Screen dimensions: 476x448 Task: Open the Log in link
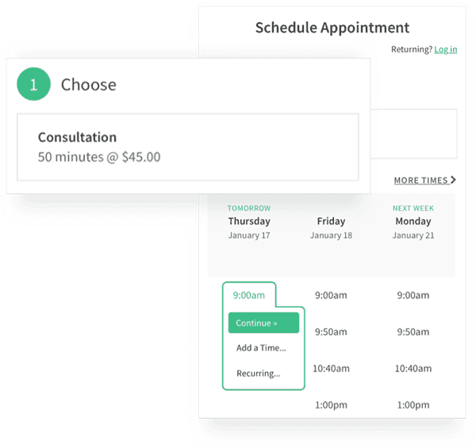pos(445,49)
